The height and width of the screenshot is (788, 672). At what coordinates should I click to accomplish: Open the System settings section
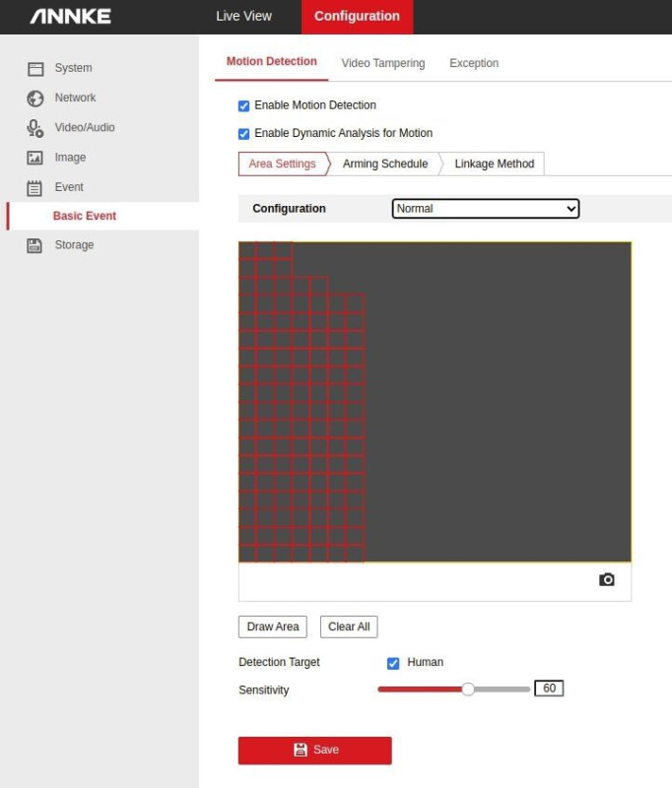pyautogui.click(x=73, y=68)
